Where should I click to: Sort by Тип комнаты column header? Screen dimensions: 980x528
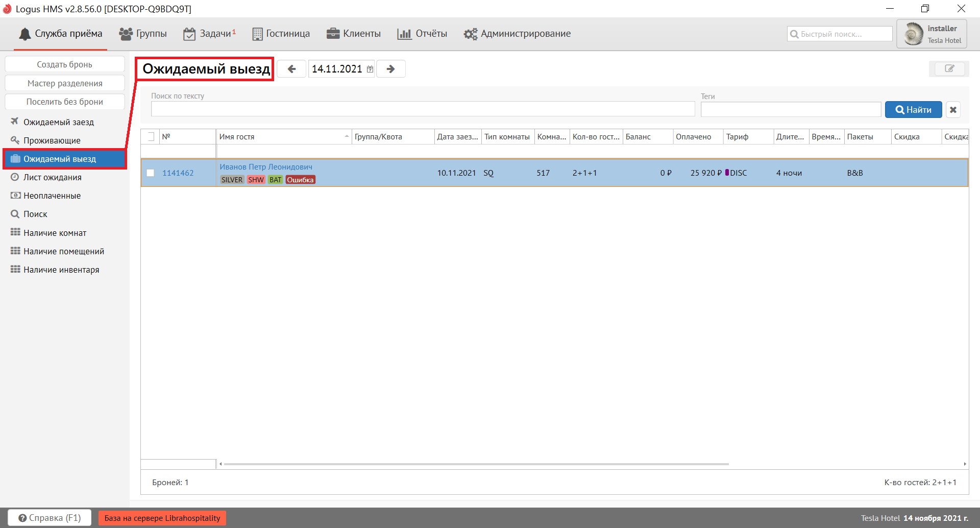[507, 137]
